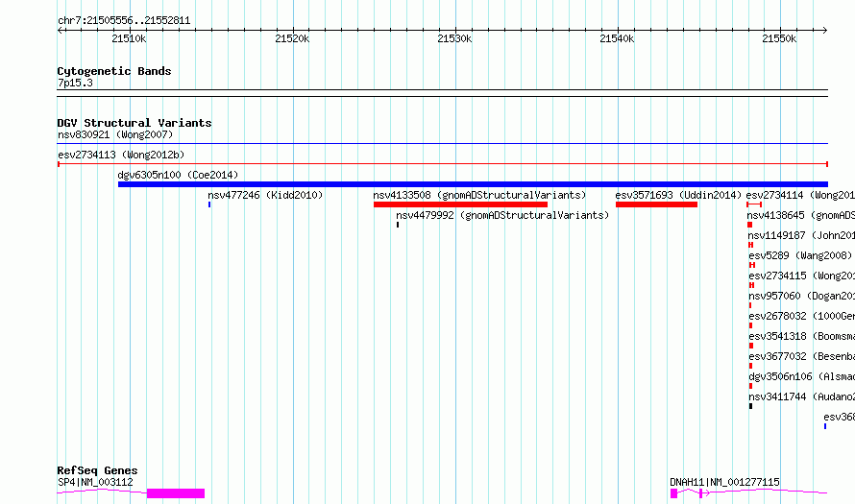Open variant esv2734115 label
This screenshot has height=504, width=855.
801,276
